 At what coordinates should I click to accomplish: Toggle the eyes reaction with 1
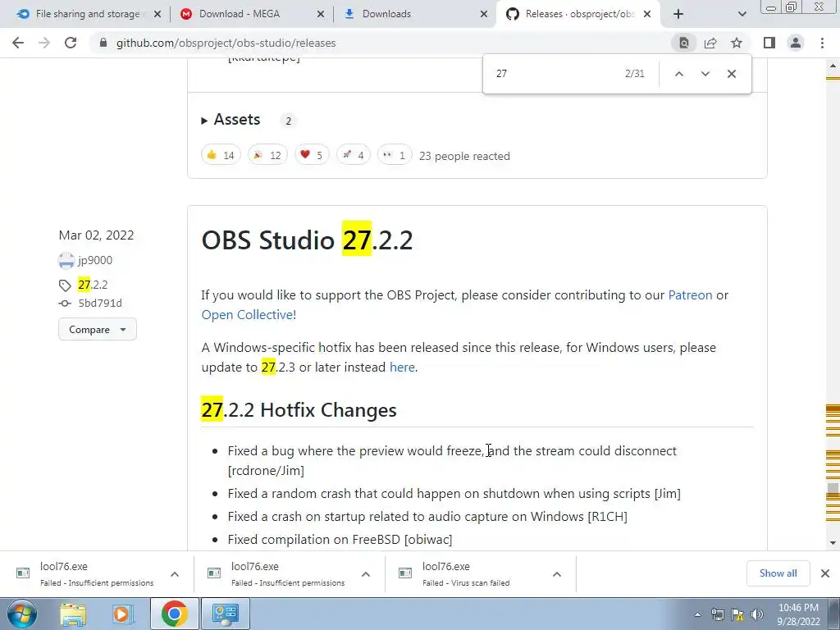coord(395,155)
